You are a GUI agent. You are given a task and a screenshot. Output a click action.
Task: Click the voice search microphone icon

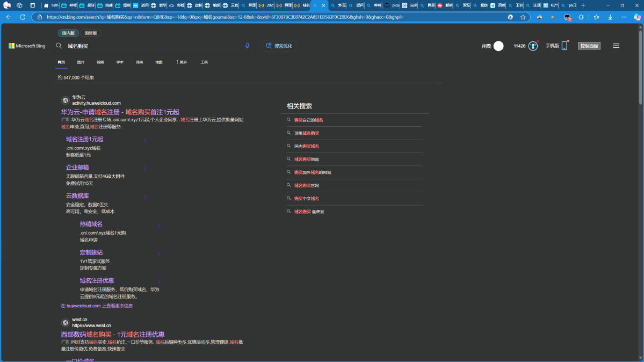pyautogui.click(x=247, y=46)
